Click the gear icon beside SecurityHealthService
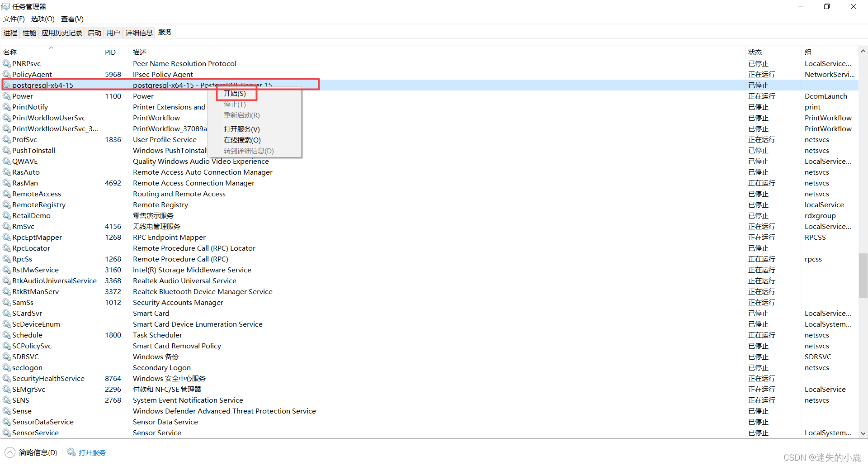The width and height of the screenshot is (868, 466). (7, 378)
